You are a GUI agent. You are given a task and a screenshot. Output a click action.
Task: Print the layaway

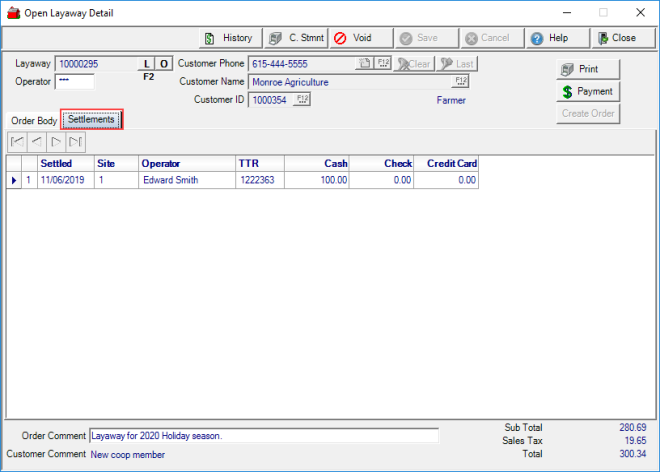tap(588, 69)
